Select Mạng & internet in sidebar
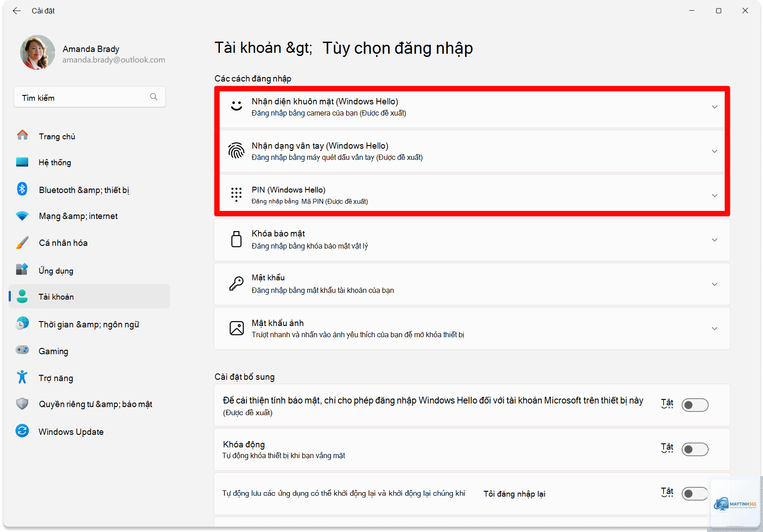The height and width of the screenshot is (532, 763). [x=90, y=216]
